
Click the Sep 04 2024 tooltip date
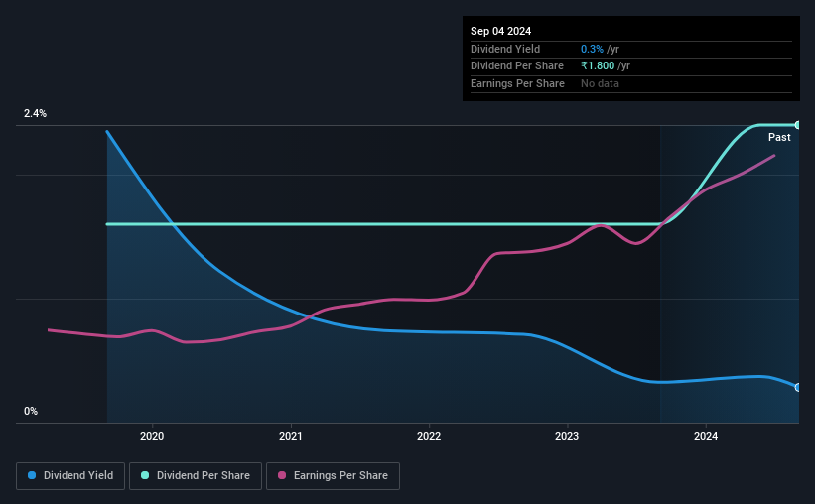click(500, 31)
